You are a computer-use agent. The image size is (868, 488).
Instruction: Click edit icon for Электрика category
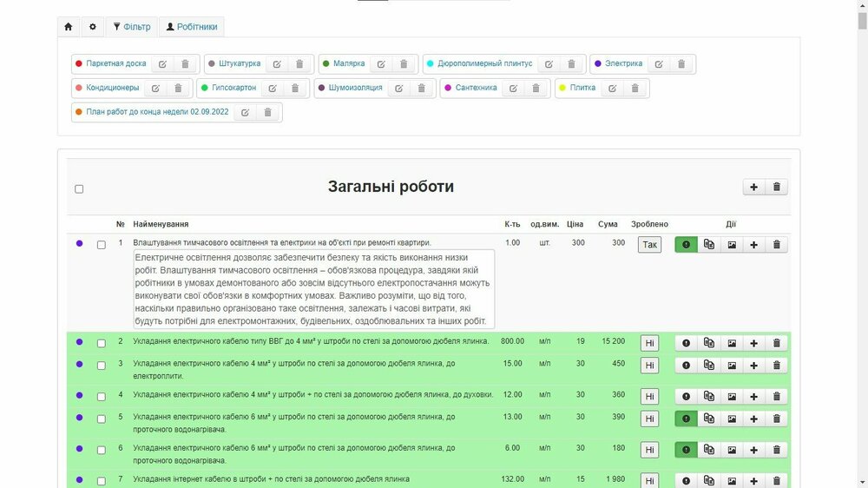[x=659, y=64]
